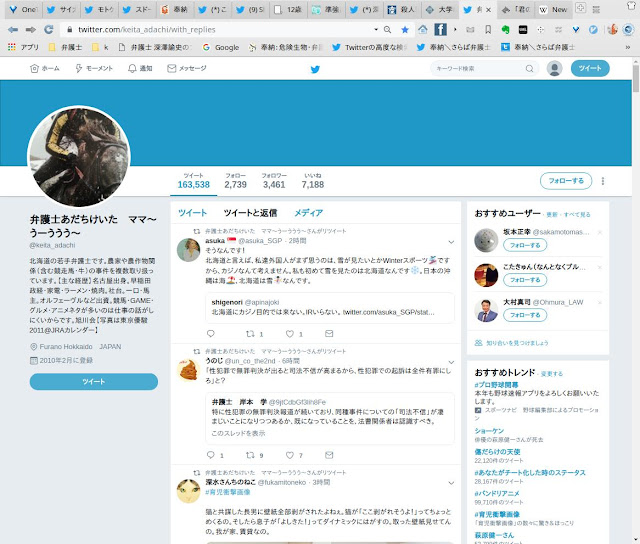Click the アプリ apps grid icon
This screenshot has width=640, height=544.
(x=12, y=47)
